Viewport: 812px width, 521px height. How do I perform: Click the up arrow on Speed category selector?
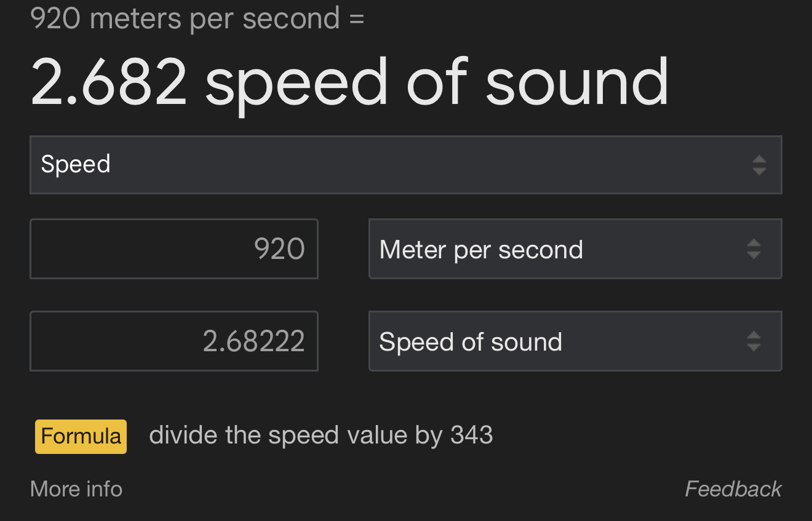point(759,159)
